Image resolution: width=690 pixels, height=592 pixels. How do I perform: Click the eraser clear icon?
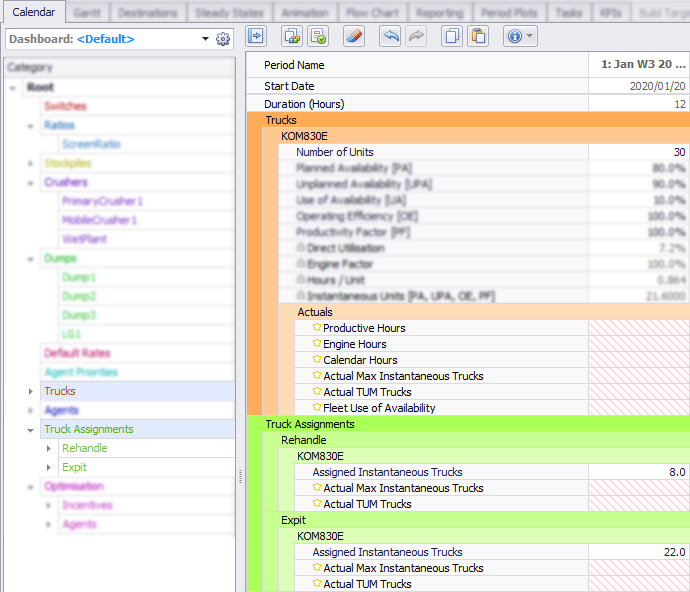(x=354, y=36)
